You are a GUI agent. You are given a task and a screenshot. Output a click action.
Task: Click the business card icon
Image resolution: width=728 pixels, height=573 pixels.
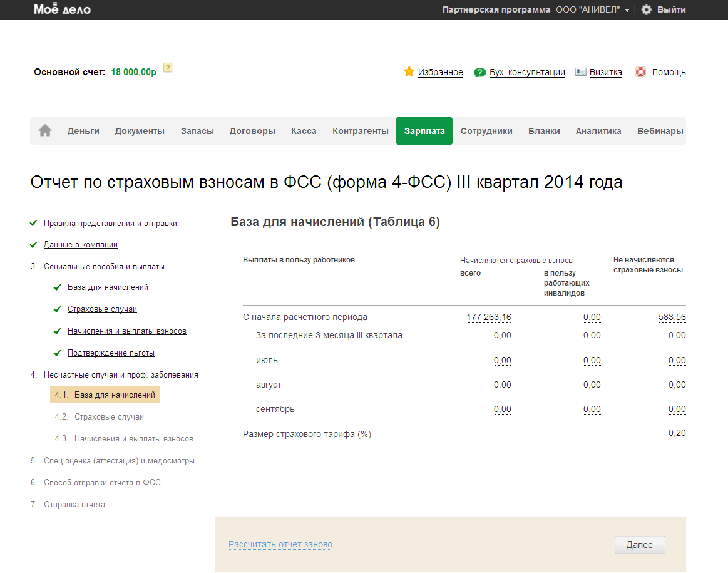click(x=580, y=72)
